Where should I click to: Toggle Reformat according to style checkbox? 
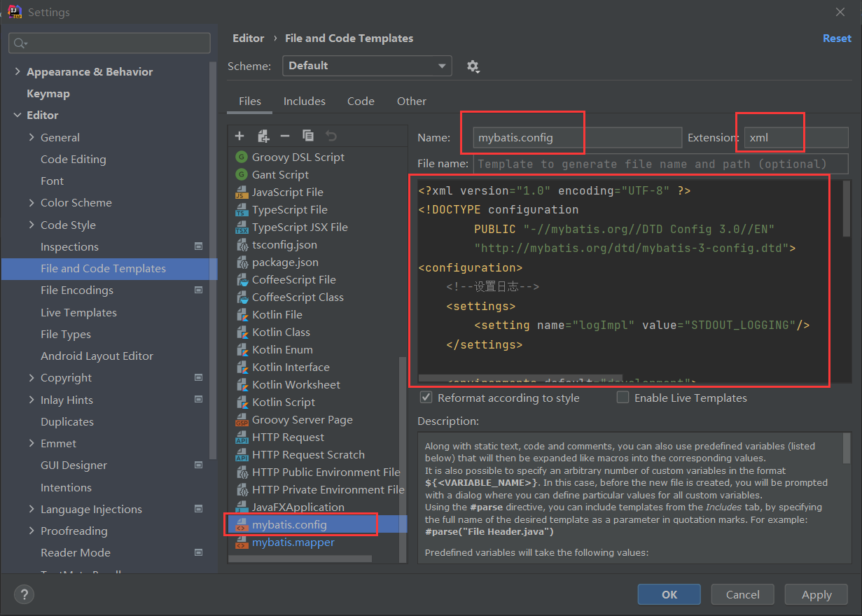426,398
